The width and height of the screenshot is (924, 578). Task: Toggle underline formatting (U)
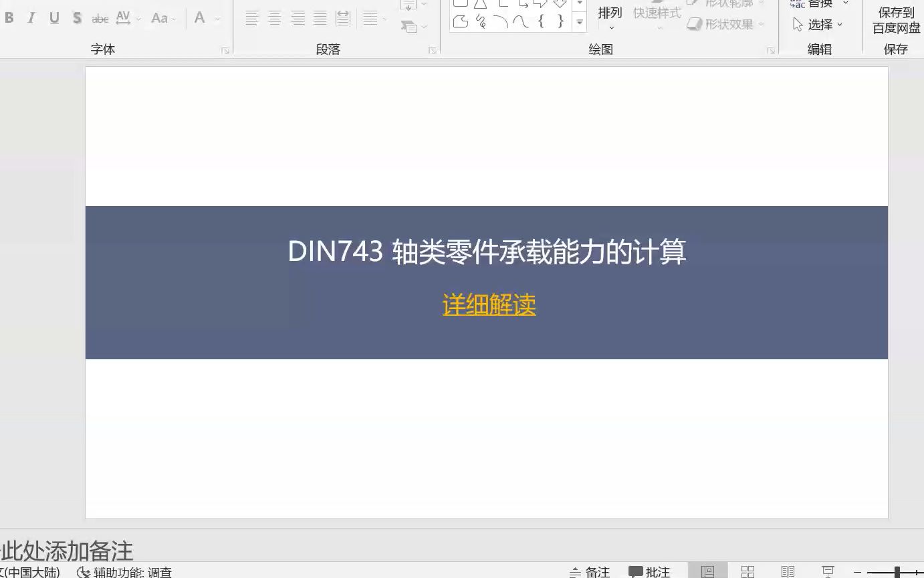[54, 18]
